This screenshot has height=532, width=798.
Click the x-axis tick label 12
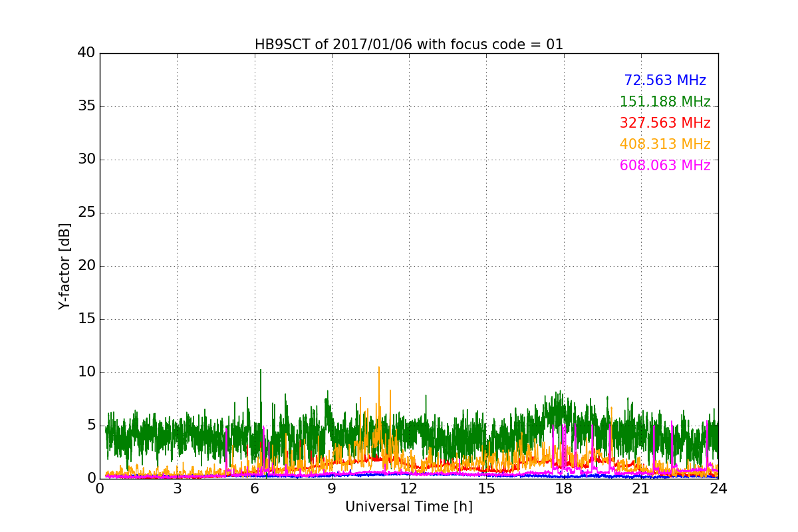(409, 489)
